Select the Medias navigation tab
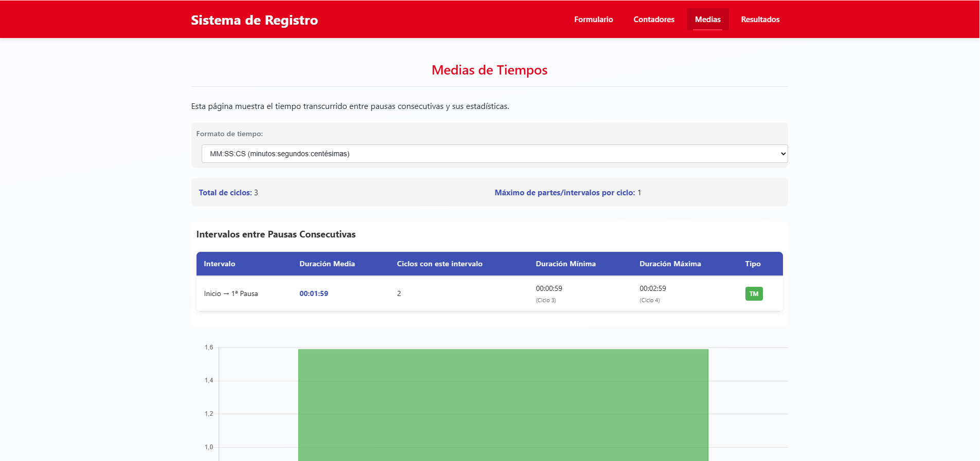The height and width of the screenshot is (461, 980). tap(707, 20)
